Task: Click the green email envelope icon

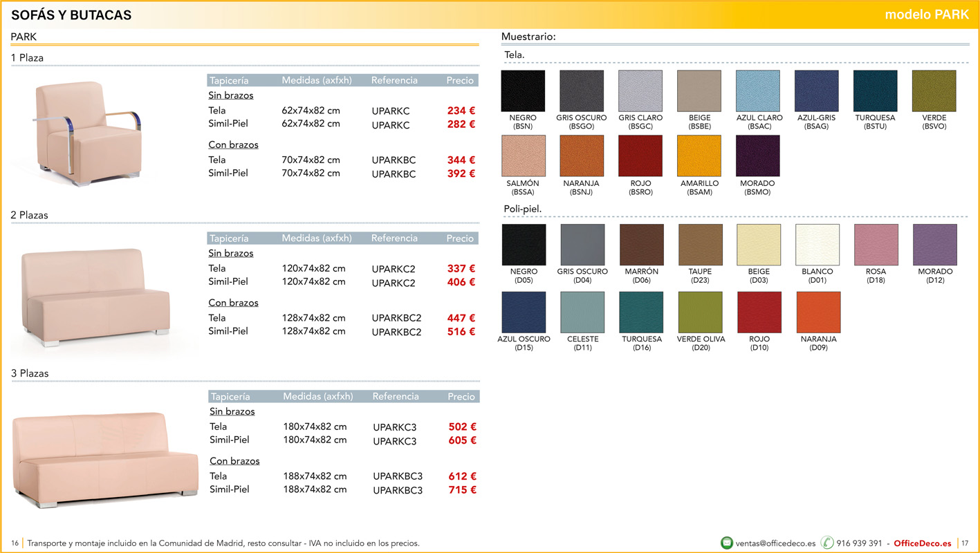Action: [x=727, y=543]
